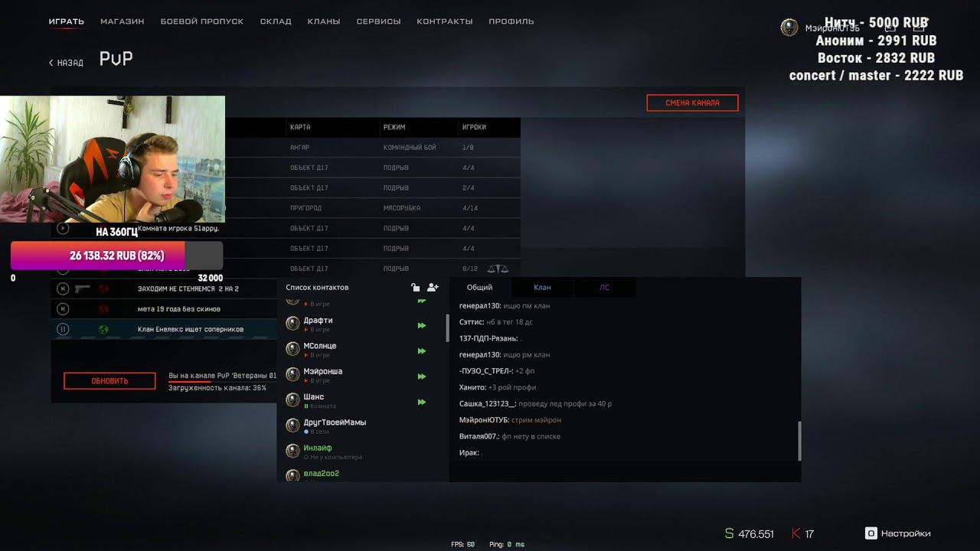980x551 pixels.
Task: Click the Список контактов header
Action: click(317, 288)
